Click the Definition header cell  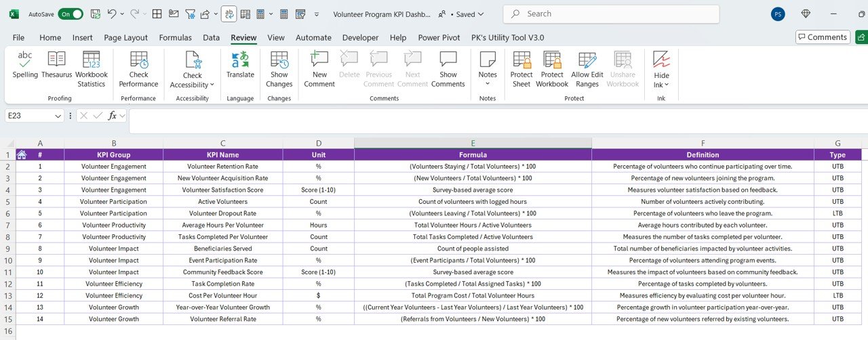click(703, 155)
